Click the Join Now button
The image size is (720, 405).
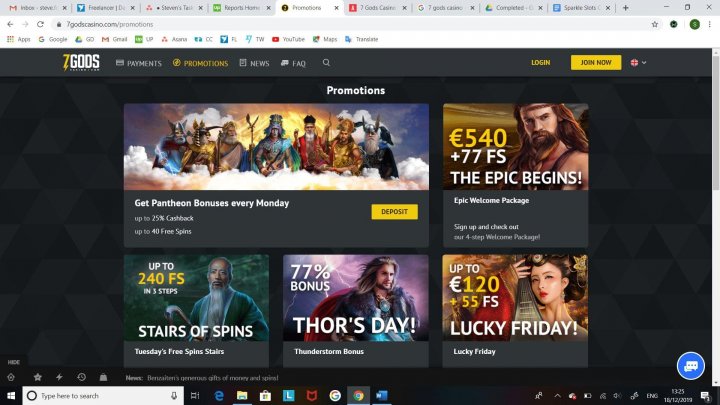[596, 62]
